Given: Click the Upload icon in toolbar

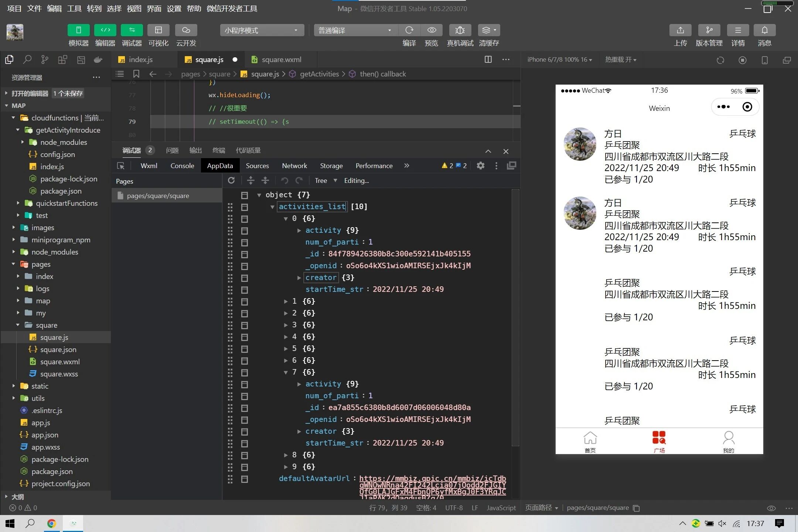Looking at the screenshot, I should click(680, 30).
